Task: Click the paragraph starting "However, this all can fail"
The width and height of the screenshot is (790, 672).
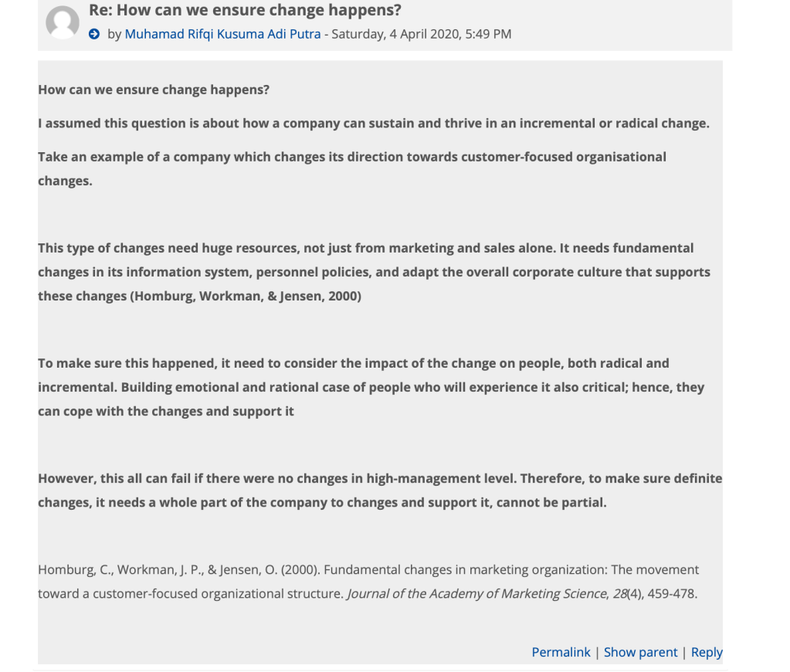Action: click(x=379, y=479)
